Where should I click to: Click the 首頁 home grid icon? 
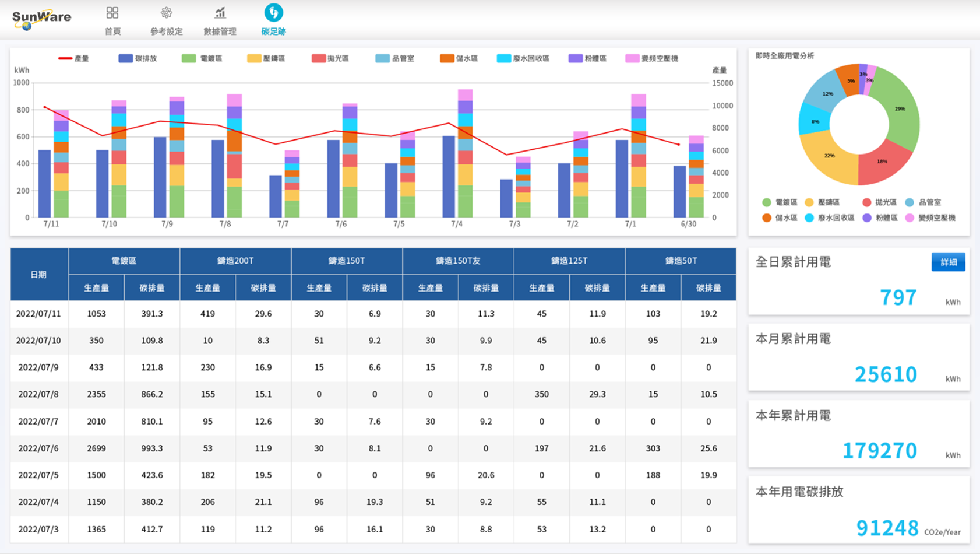point(112,13)
